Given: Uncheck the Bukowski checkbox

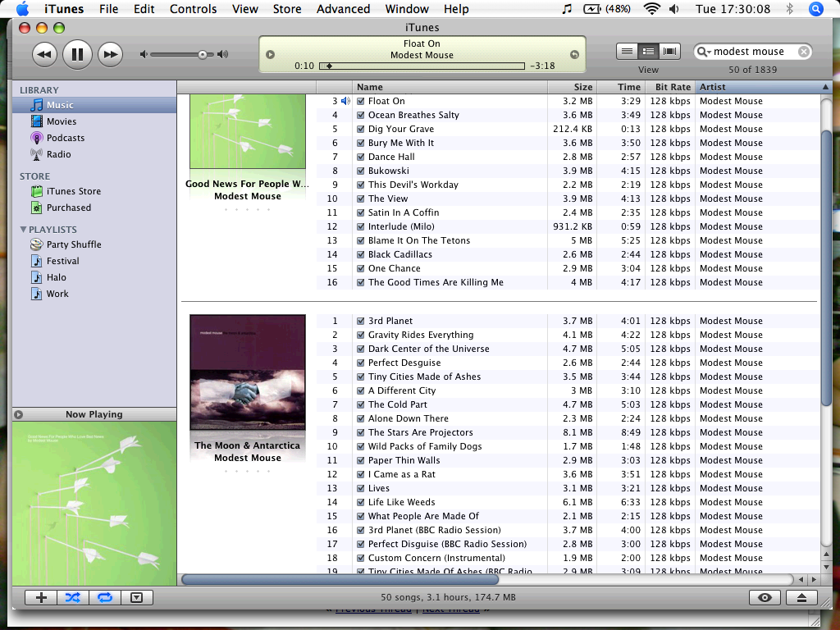Looking at the screenshot, I should click(361, 171).
